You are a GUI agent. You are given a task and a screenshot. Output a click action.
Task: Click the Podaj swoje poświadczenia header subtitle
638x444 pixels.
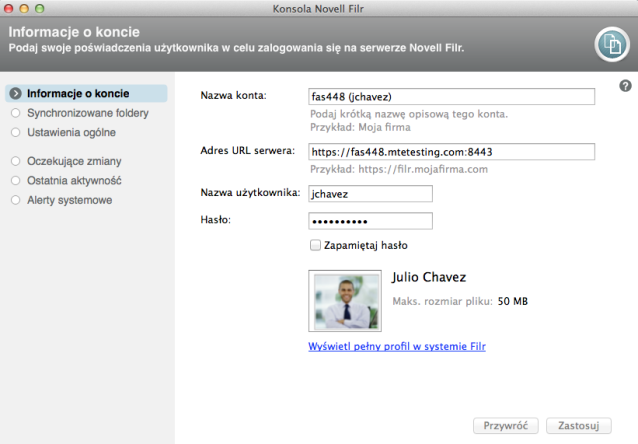(x=236, y=48)
